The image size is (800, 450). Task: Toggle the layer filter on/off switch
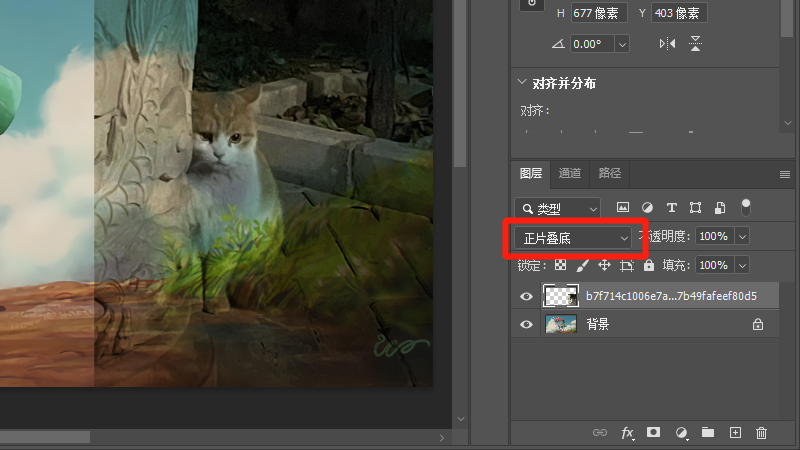(746, 207)
